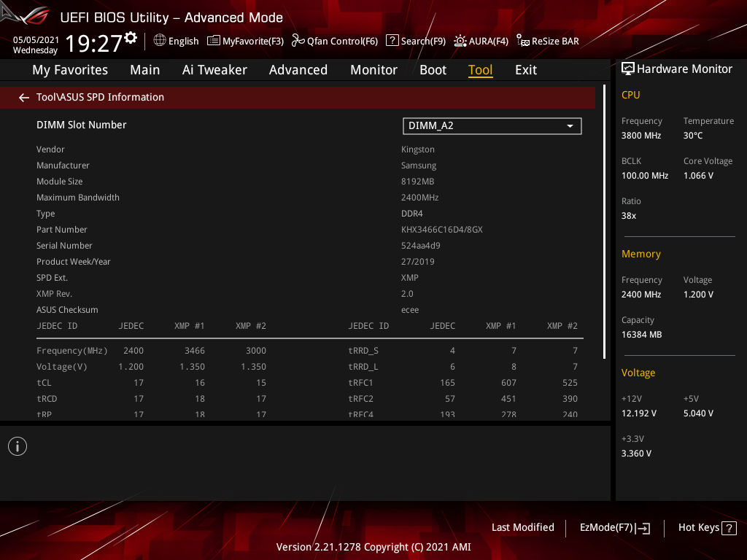This screenshot has height=560, width=747.
Task: Click the globe language icon
Action: pos(160,41)
